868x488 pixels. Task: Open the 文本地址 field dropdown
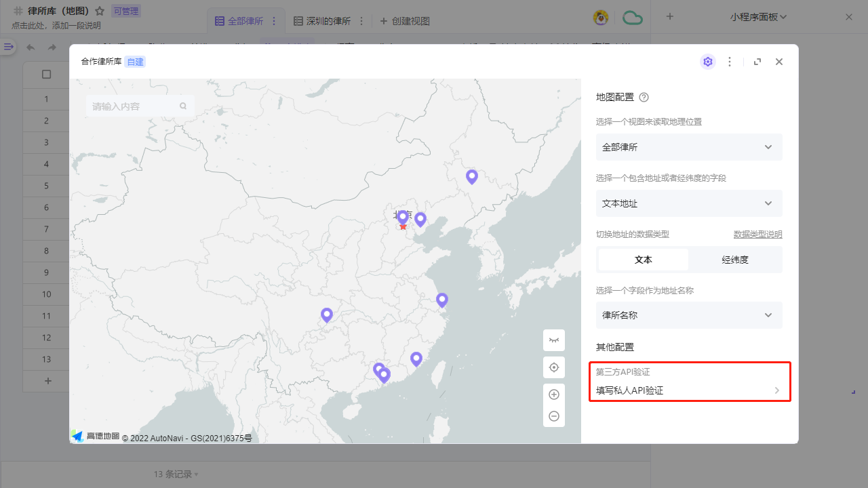[688, 203]
